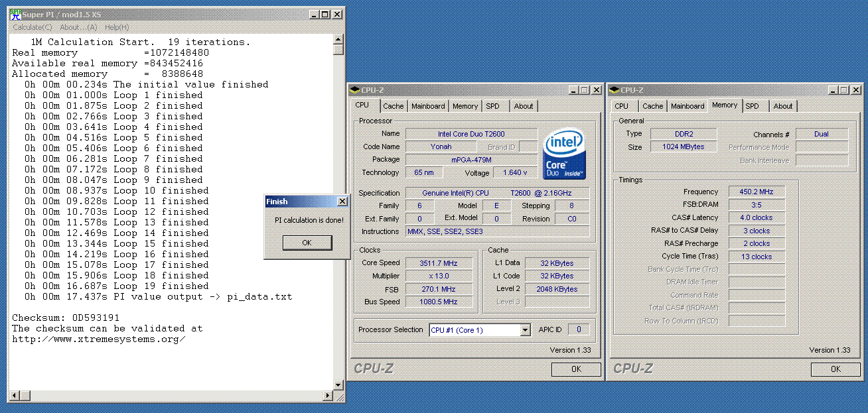868x413 pixels.
Task: Click the FSB:DRAM ratio value 3:5
Action: click(x=757, y=205)
